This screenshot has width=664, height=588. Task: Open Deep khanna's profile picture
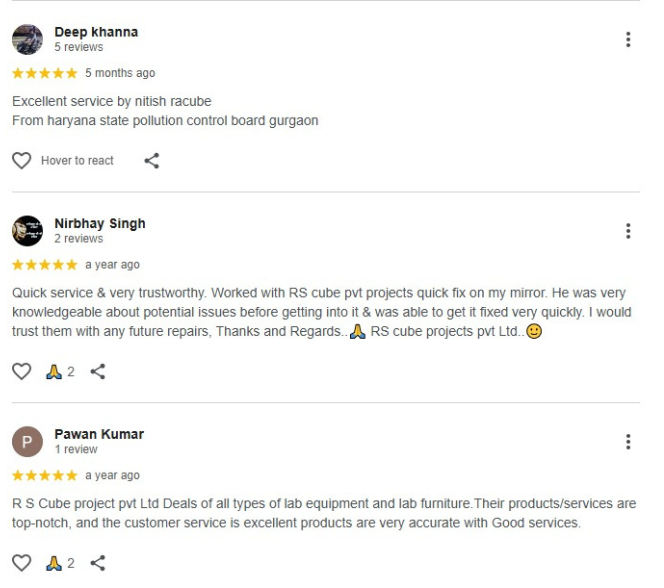27,39
